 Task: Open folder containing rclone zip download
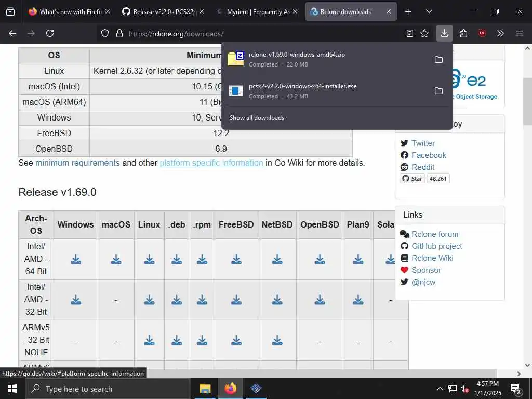point(438,59)
